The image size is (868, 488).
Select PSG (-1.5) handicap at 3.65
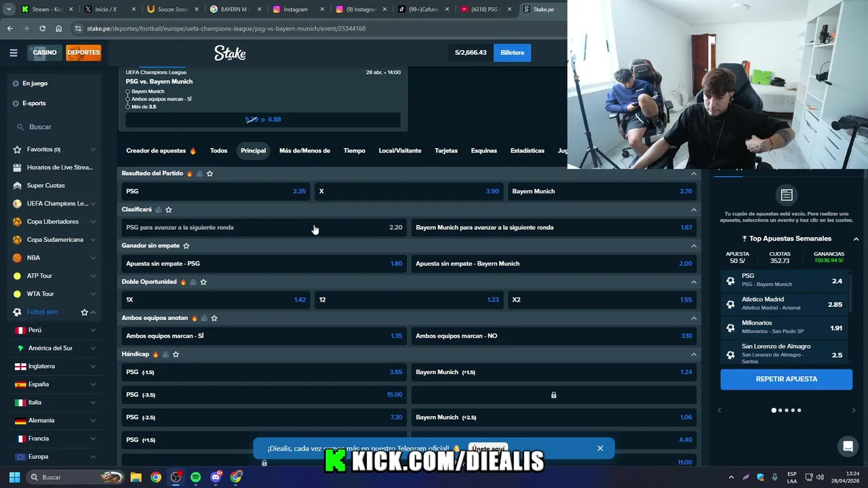(264, 372)
